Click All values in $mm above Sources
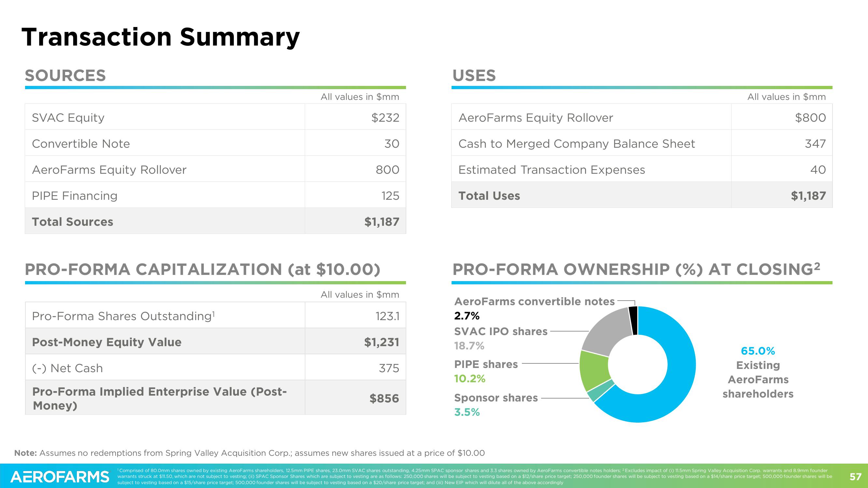This screenshot has width=868, height=488. pos(360,97)
